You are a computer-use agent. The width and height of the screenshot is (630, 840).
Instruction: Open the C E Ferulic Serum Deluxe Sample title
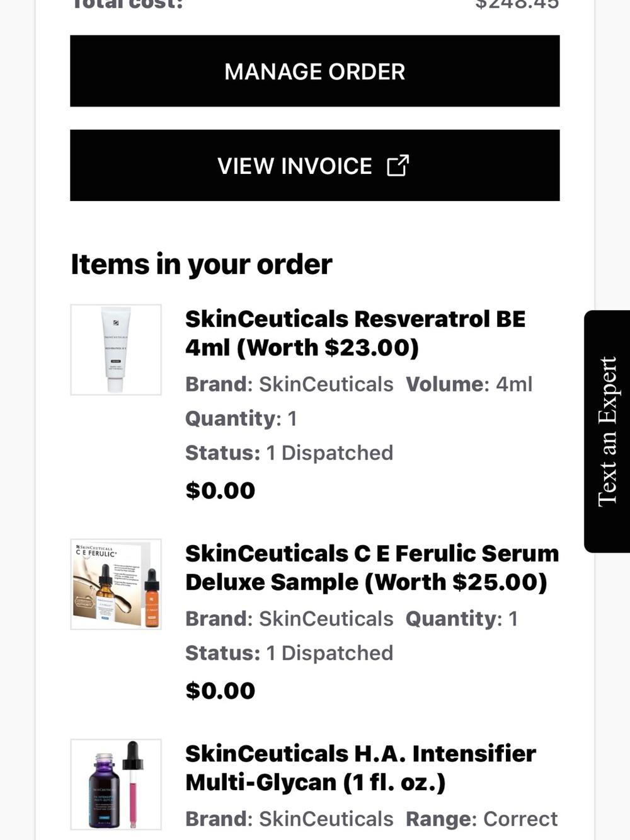372,567
